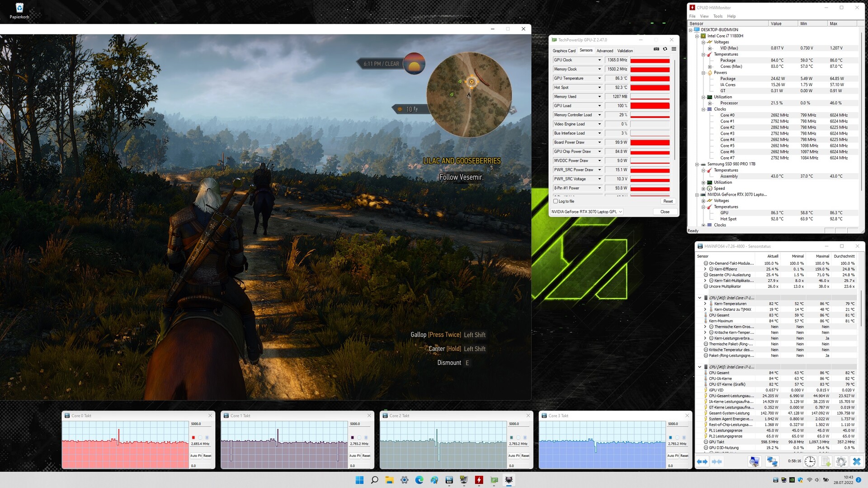Click HWiNFO expand columns arrows icon
The width and height of the screenshot is (868, 488).
point(702,461)
